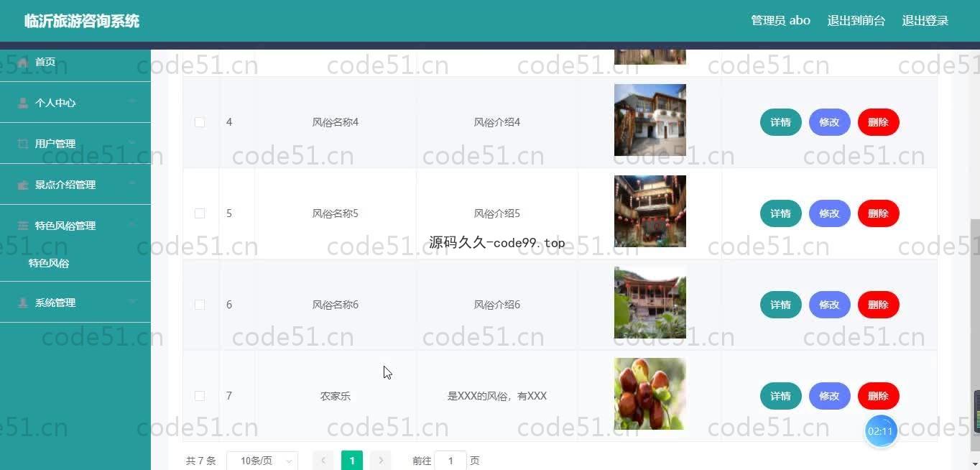The width and height of the screenshot is (980, 470).
Task: Open the red dates thumbnail of 农家乐
Action: [650, 394]
